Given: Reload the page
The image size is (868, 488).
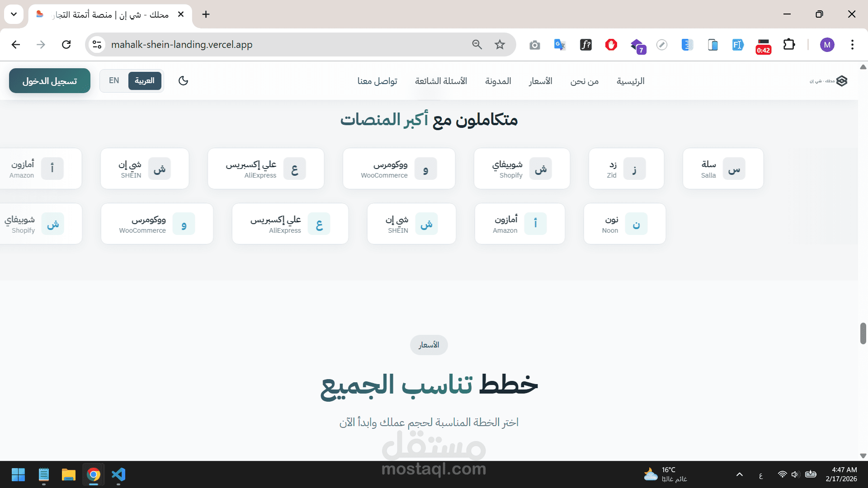Looking at the screenshot, I should tap(66, 45).
